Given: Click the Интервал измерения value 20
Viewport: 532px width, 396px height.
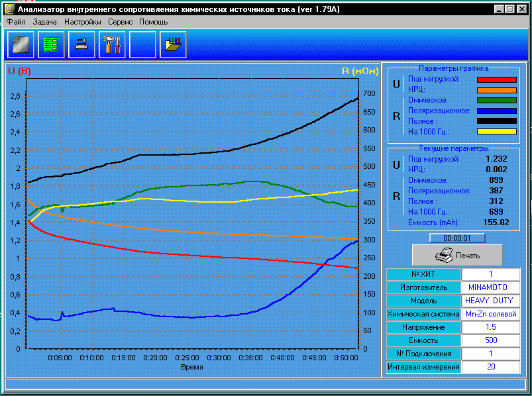Looking at the screenshot, I should 491,366.
